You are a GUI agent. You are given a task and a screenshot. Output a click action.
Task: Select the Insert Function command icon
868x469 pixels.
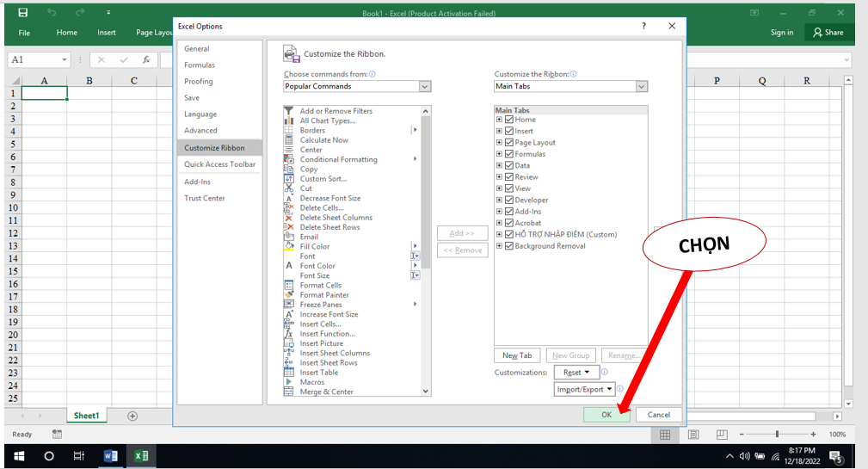coord(289,334)
